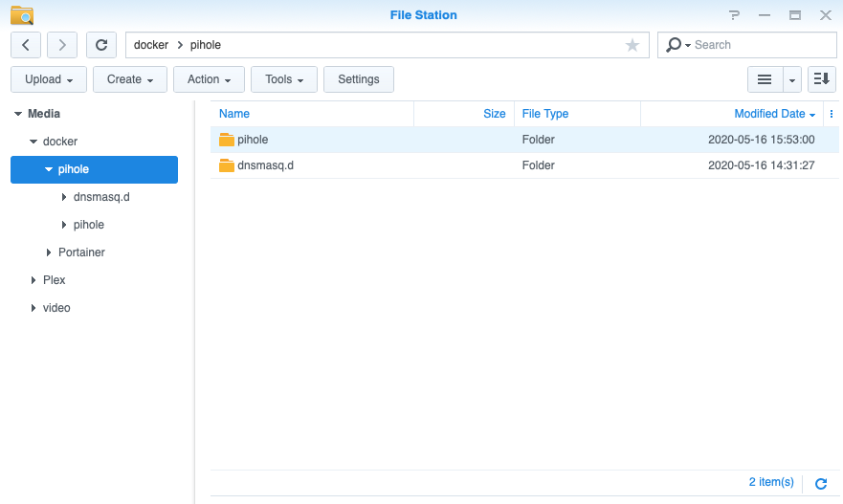The width and height of the screenshot is (843, 504).
Task: Open the sort order options icon
Action: pos(822,79)
